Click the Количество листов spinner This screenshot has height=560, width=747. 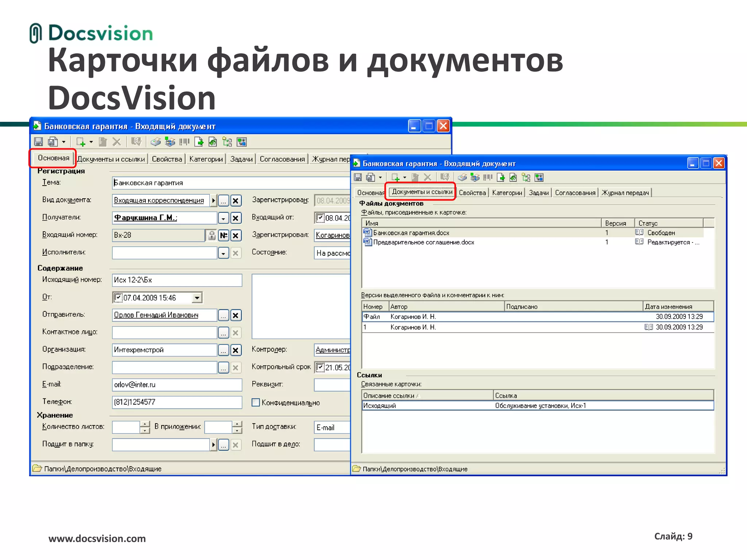145,427
